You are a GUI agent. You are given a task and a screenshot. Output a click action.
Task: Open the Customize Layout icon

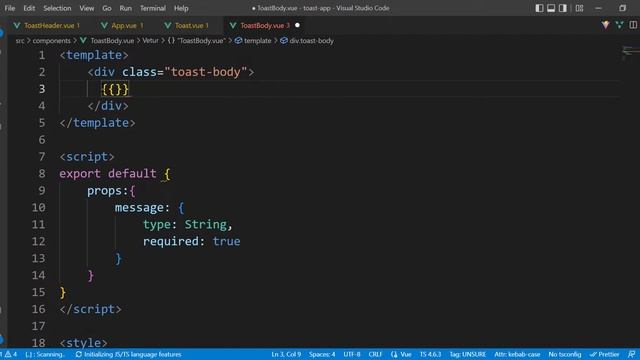(579, 8)
